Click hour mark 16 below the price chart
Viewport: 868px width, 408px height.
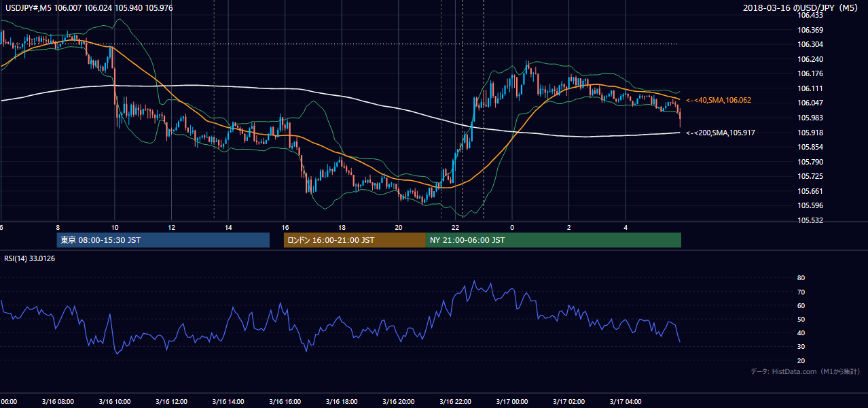285,228
